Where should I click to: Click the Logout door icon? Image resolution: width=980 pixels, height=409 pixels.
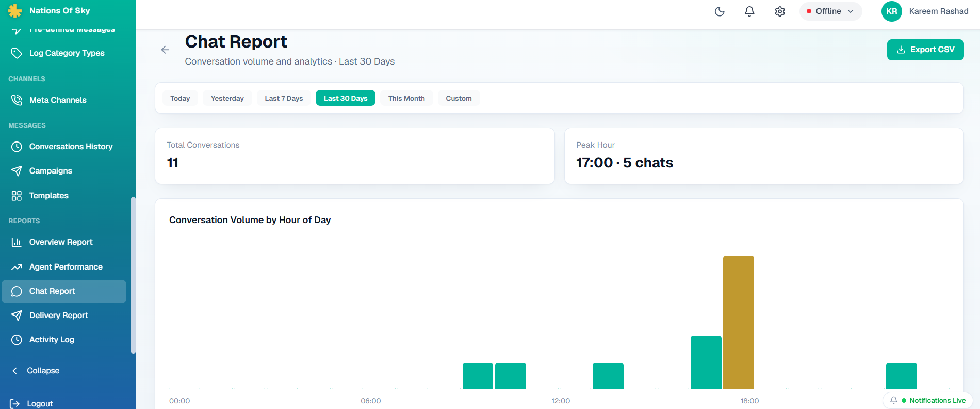pos(14,404)
